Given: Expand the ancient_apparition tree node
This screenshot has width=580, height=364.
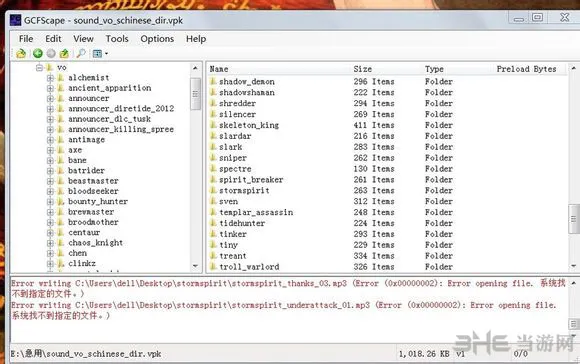Looking at the screenshot, I should [x=50, y=88].
